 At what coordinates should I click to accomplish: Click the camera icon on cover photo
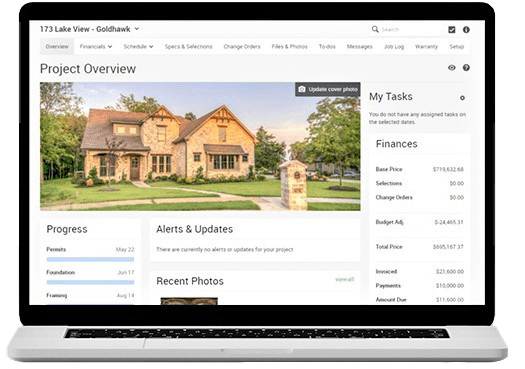[302, 89]
